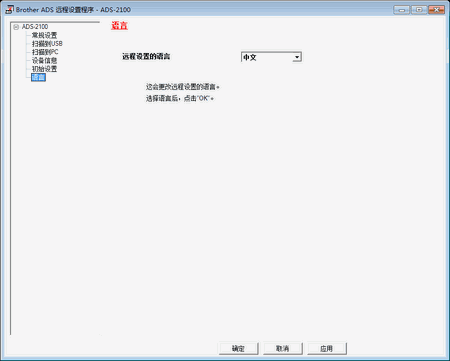Minimize the remote setup window
Screen dimensions: 450x361
(x=401, y=10)
